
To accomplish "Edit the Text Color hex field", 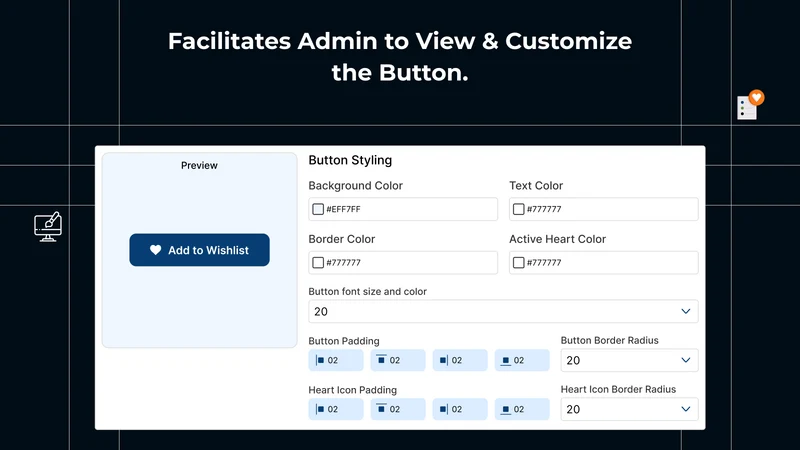I will 604,209.
